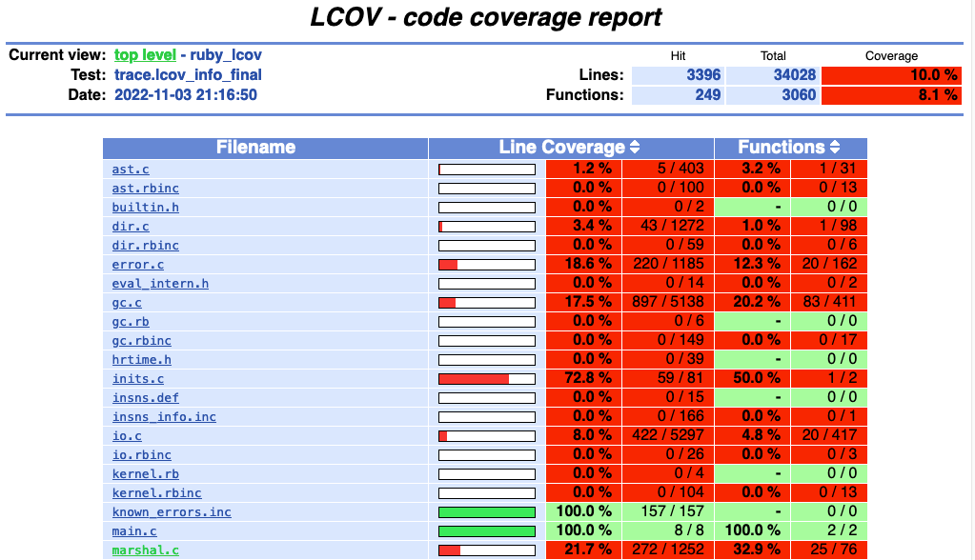This screenshot has width=975, height=560.
Task: Open main.c coverage report
Action: 134,531
